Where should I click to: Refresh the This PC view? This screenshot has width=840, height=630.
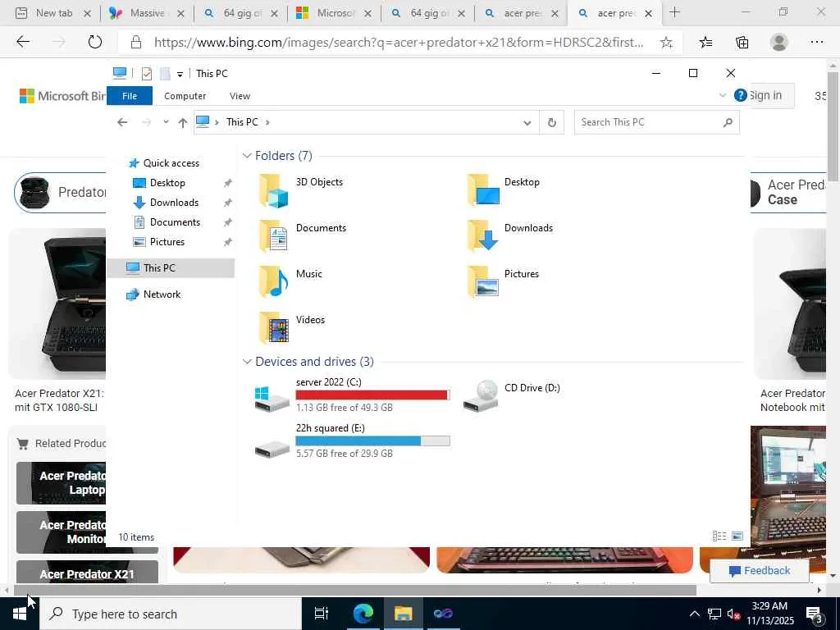(552, 123)
